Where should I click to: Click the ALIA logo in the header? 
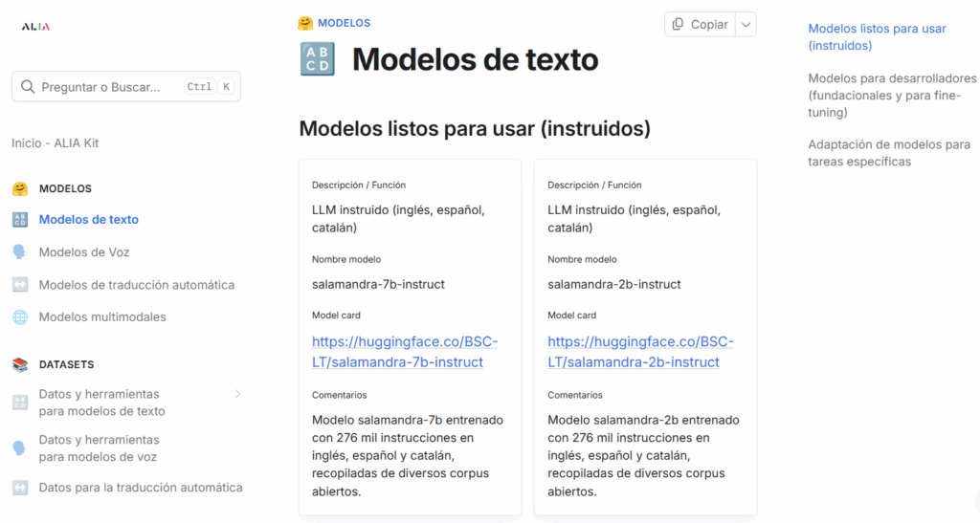coord(35,27)
